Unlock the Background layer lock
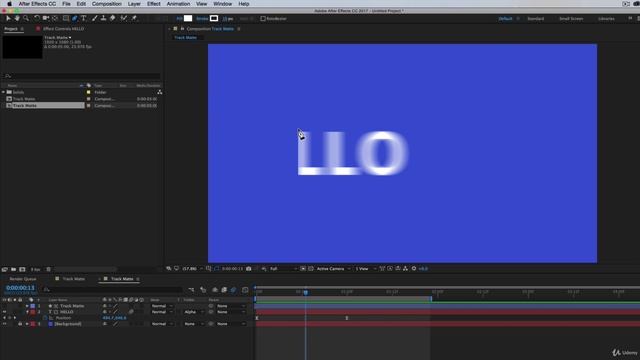 [20, 324]
